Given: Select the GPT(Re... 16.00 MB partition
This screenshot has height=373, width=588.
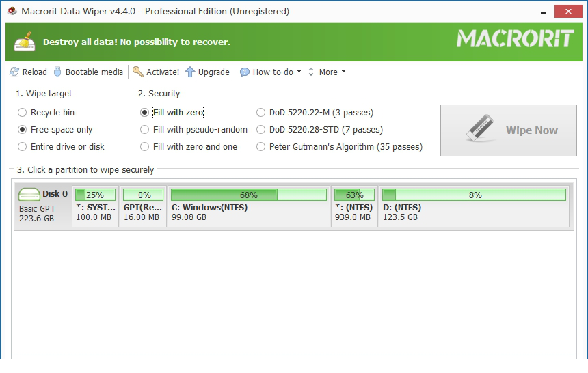Looking at the screenshot, I should tap(143, 206).
